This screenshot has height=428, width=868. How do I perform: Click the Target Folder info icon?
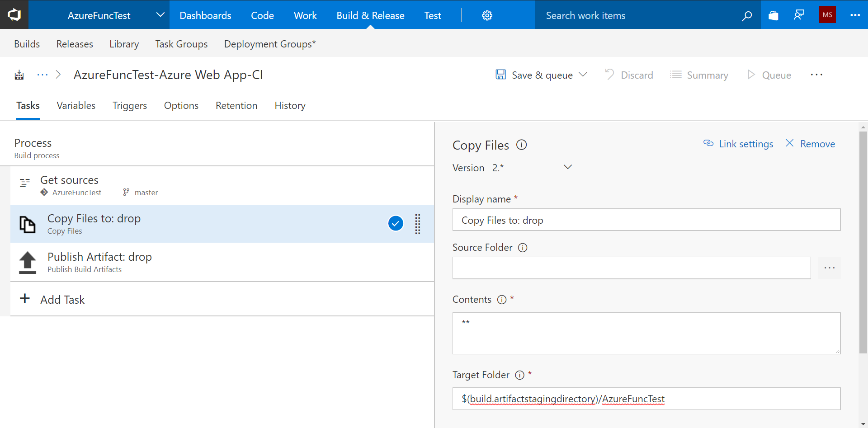[x=520, y=375]
